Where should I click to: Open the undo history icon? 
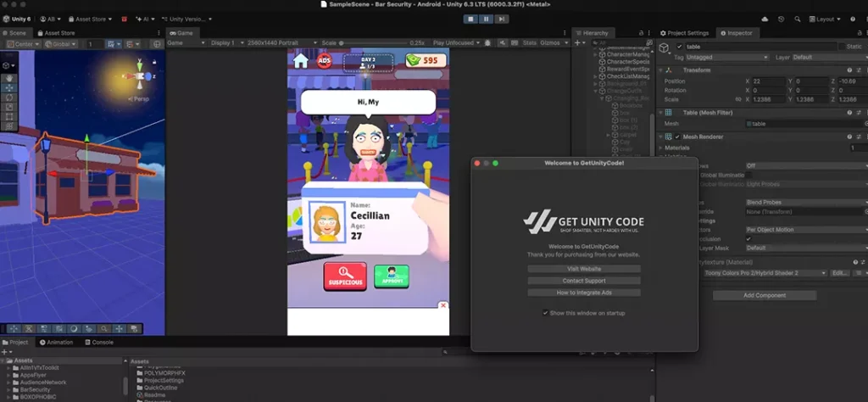coord(781,19)
